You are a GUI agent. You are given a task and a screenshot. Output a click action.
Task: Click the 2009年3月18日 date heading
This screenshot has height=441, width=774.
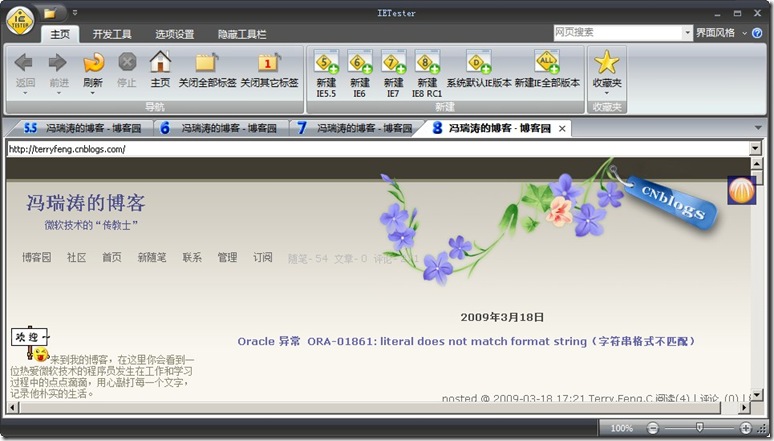point(502,317)
